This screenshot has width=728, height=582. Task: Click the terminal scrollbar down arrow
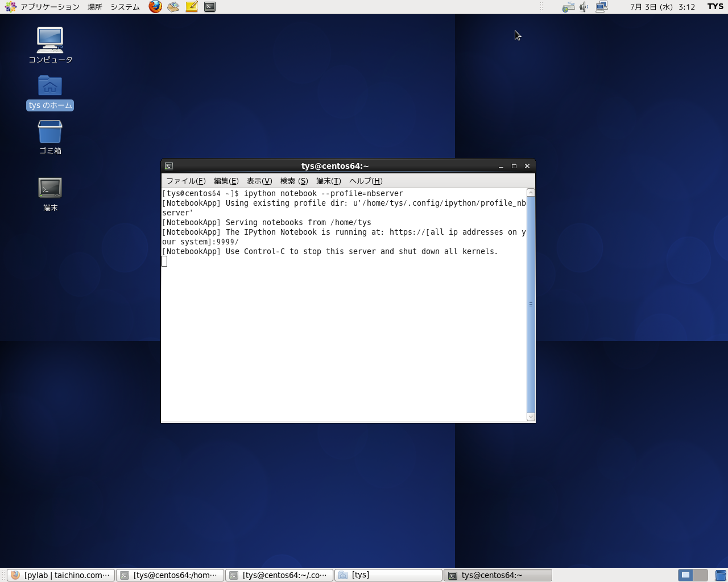click(531, 417)
